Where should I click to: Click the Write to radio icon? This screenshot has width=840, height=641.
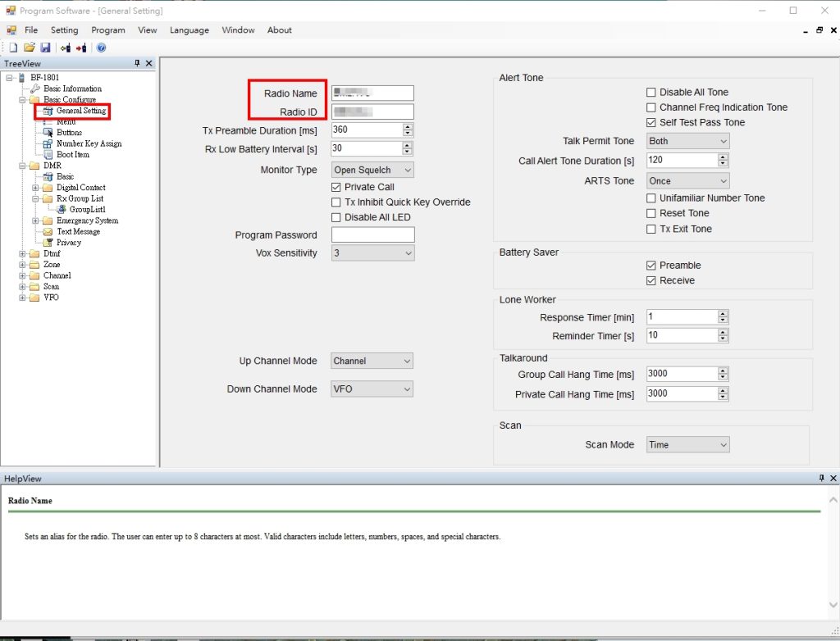(81, 48)
